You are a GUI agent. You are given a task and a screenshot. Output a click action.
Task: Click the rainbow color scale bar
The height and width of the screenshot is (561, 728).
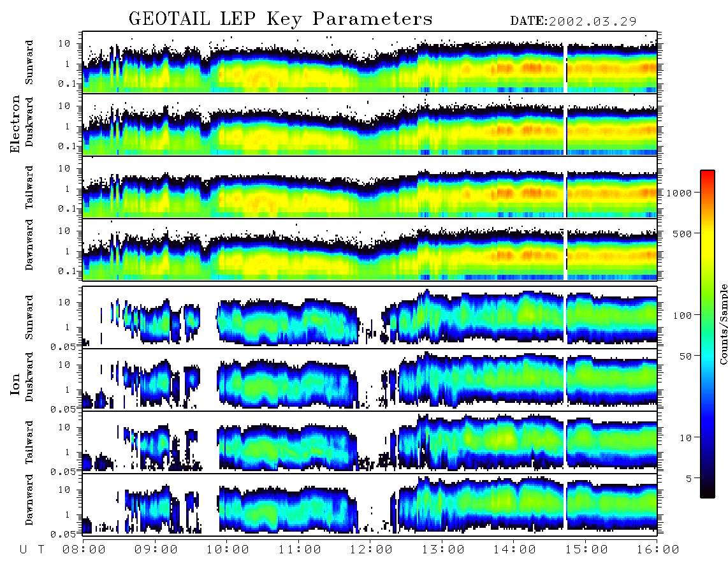708,334
